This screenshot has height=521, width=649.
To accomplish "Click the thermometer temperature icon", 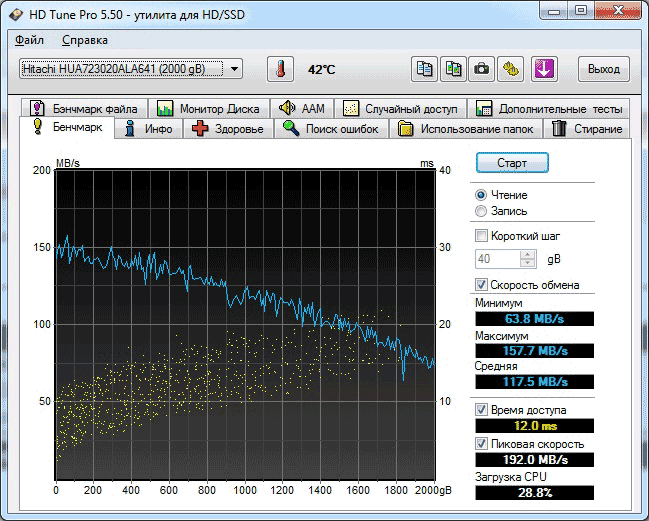I will 280,69.
